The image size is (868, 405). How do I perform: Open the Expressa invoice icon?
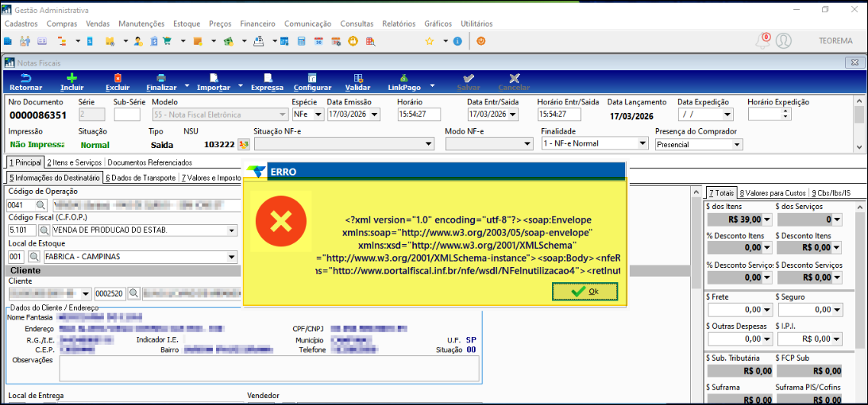266,78
